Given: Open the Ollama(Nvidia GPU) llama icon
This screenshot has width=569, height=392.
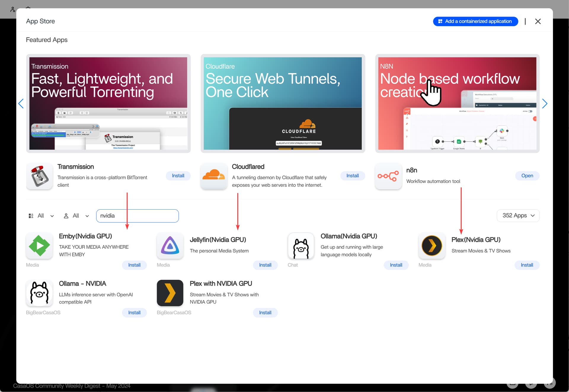Looking at the screenshot, I should [x=301, y=246].
